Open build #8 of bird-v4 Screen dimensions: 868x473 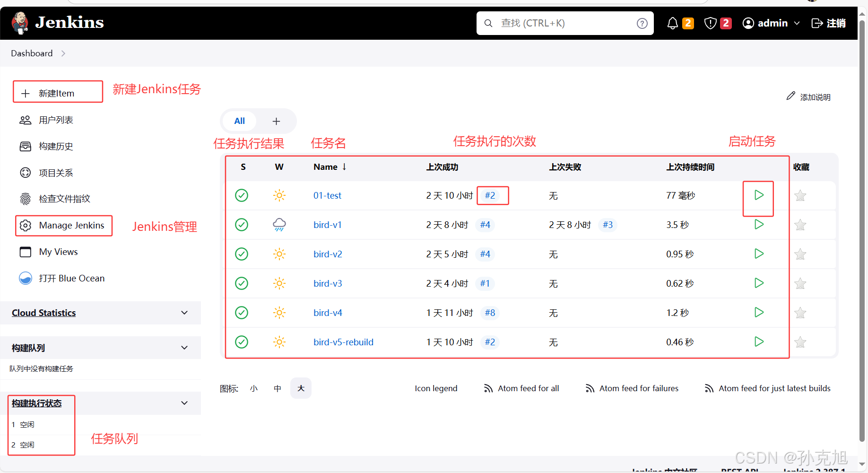click(490, 313)
